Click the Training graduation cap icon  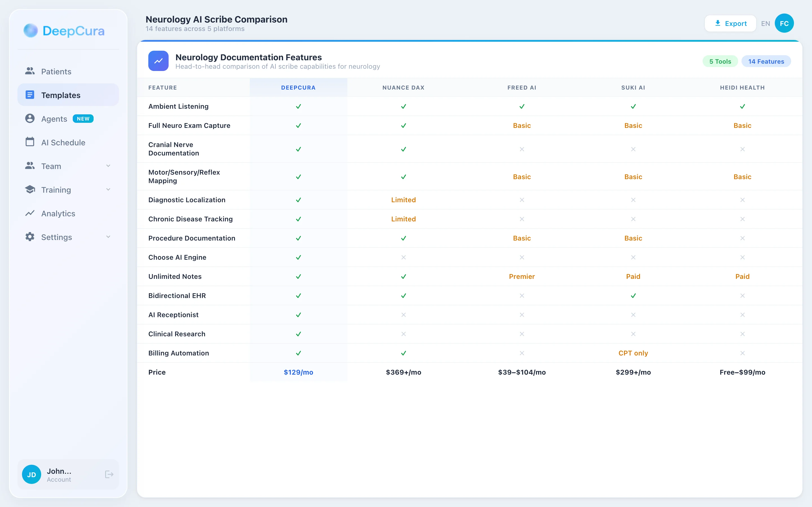pyautogui.click(x=30, y=190)
